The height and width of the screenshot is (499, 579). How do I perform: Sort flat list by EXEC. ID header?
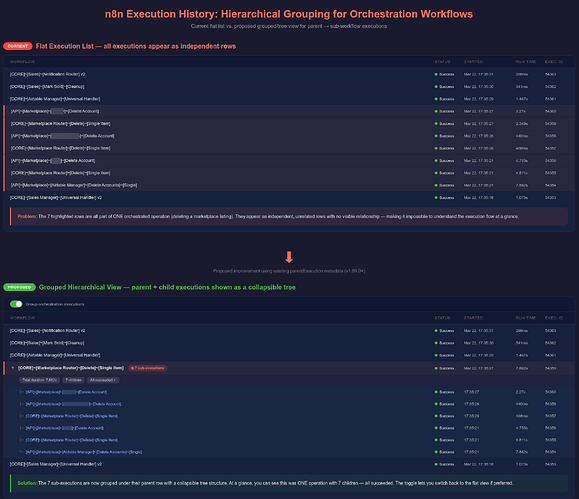pyautogui.click(x=554, y=62)
